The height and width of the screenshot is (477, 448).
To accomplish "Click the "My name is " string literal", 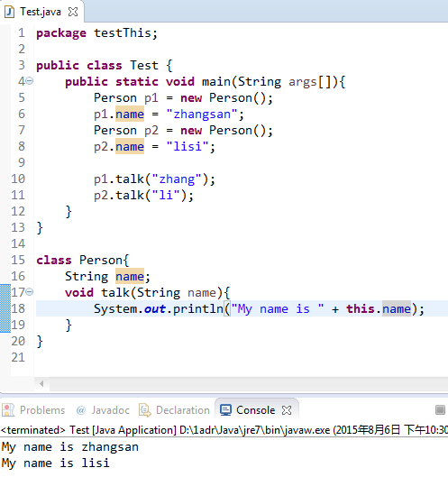I will coord(278,308).
